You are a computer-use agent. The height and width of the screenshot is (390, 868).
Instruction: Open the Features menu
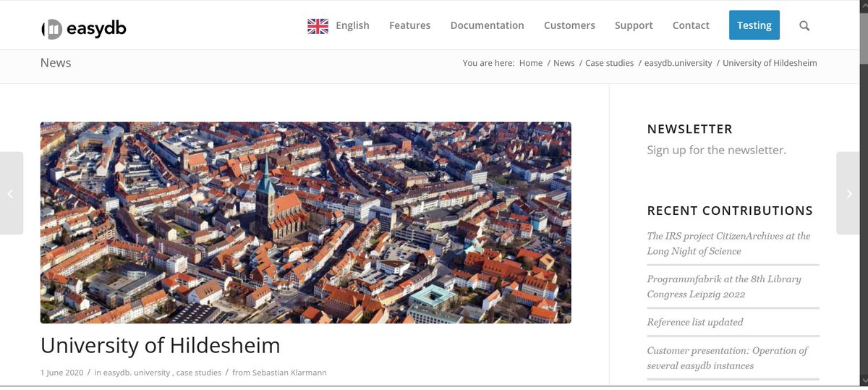coord(409,25)
